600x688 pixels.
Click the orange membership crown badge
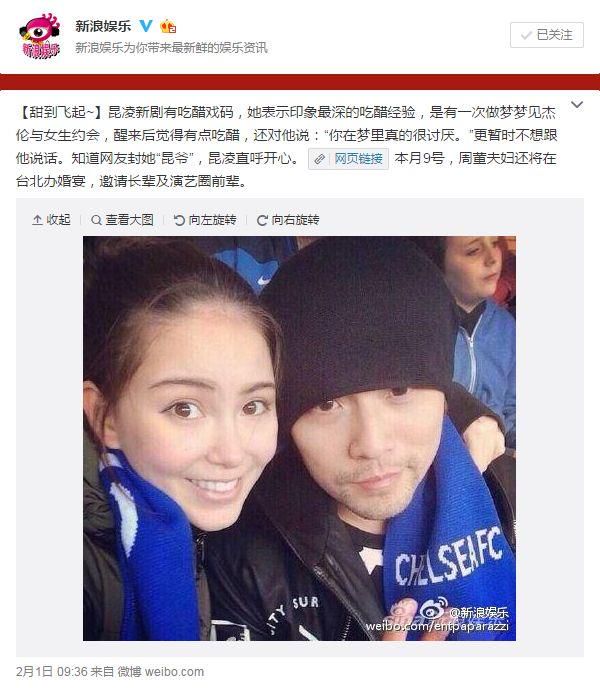[x=168, y=27]
